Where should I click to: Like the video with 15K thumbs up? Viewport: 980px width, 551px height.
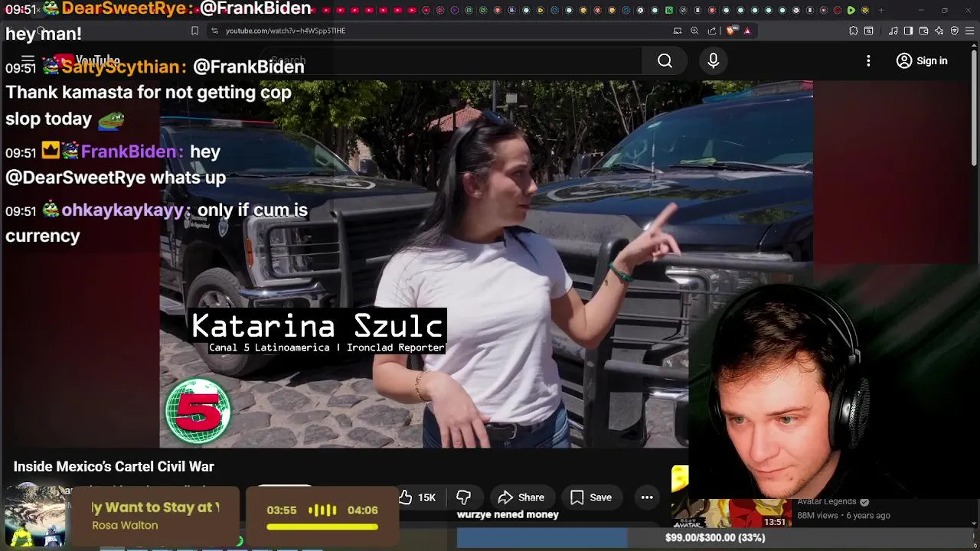417,497
